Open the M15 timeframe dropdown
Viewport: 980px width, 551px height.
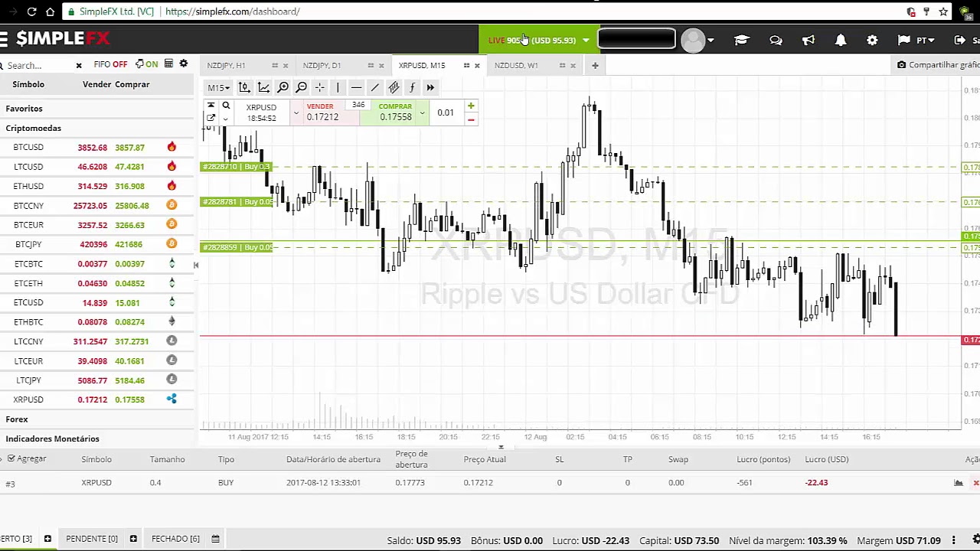pos(218,88)
